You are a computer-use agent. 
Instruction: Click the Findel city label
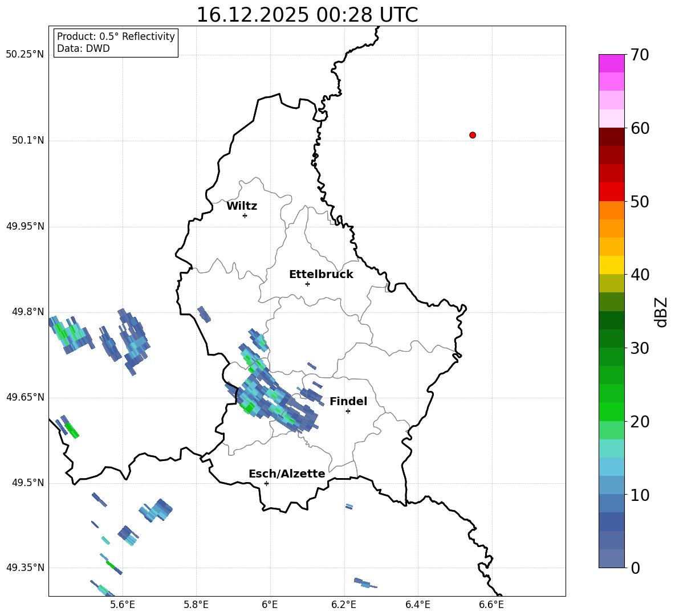point(348,401)
